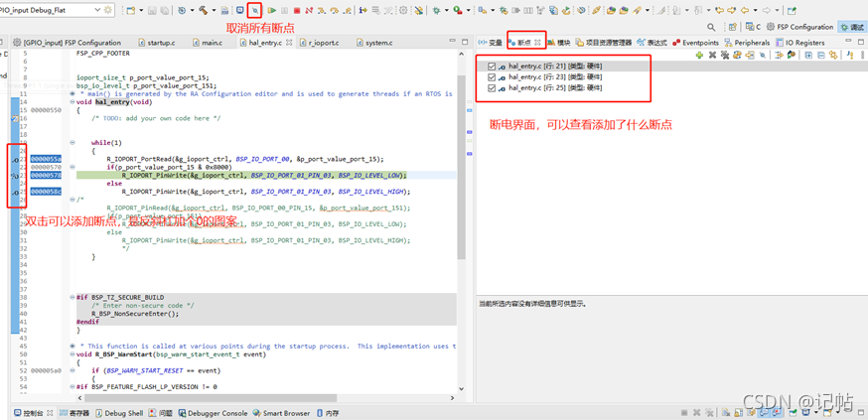Click Expand All icon in breakpoints panel

808,55
